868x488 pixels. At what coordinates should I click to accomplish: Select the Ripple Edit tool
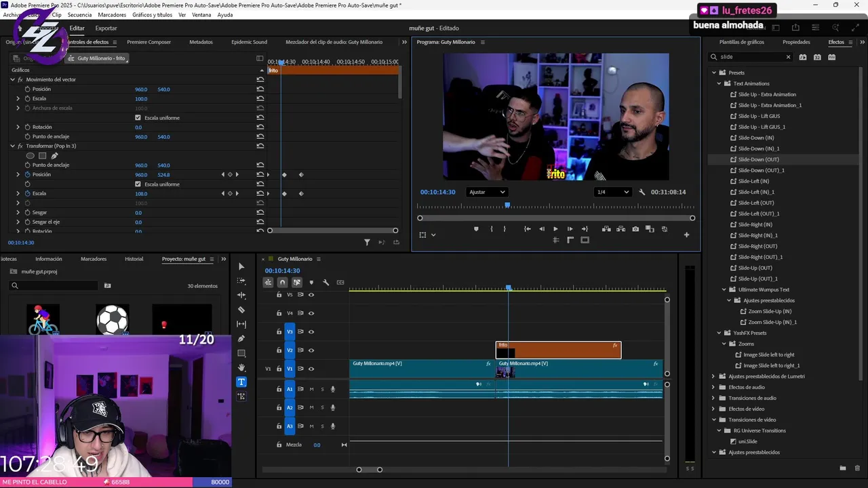tap(241, 296)
